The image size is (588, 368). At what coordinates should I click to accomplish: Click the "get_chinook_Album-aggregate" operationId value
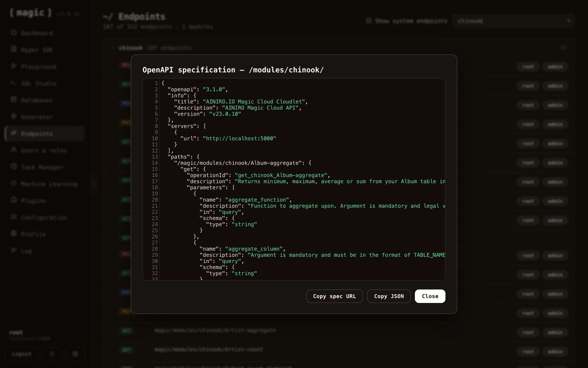pyautogui.click(x=281, y=175)
